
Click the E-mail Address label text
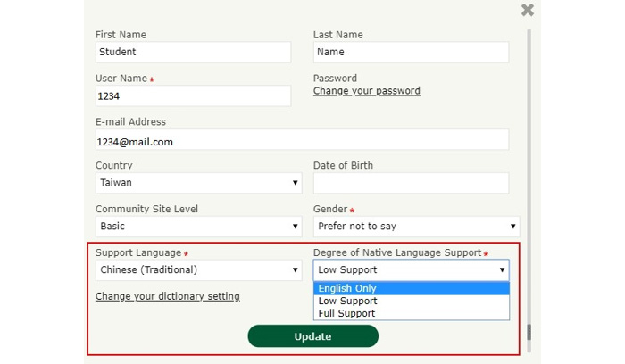pyautogui.click(x=130, y=122)
